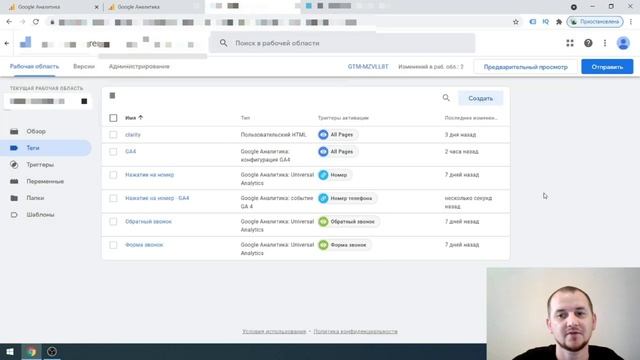The height and width of the screenshot is (360, 640).
Task: Open the Номер trigger chip
Action: click(334, 175)
